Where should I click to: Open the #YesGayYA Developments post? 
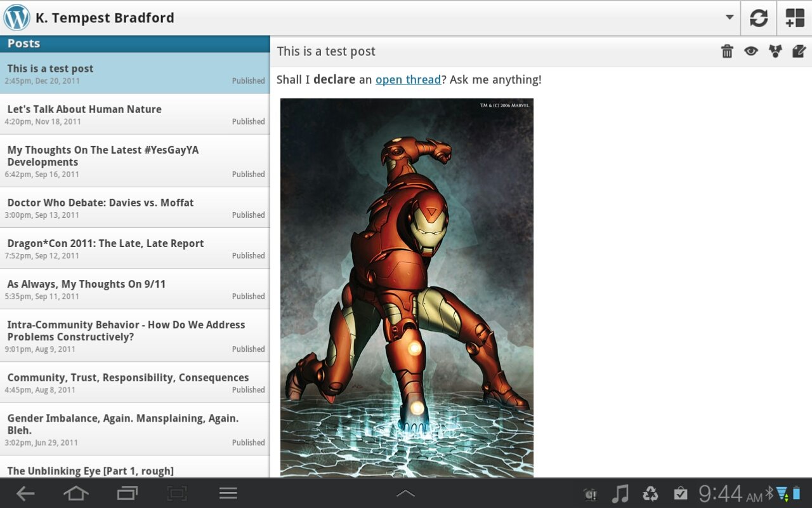point(134,161)
